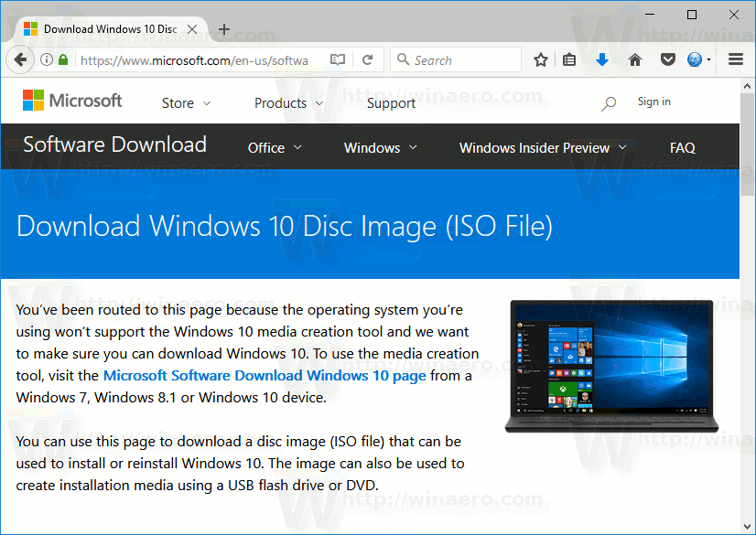Click the magnifier icon in Search box
Image resolution: width=756 pixels, height=535 pixels.
point(403,59)
